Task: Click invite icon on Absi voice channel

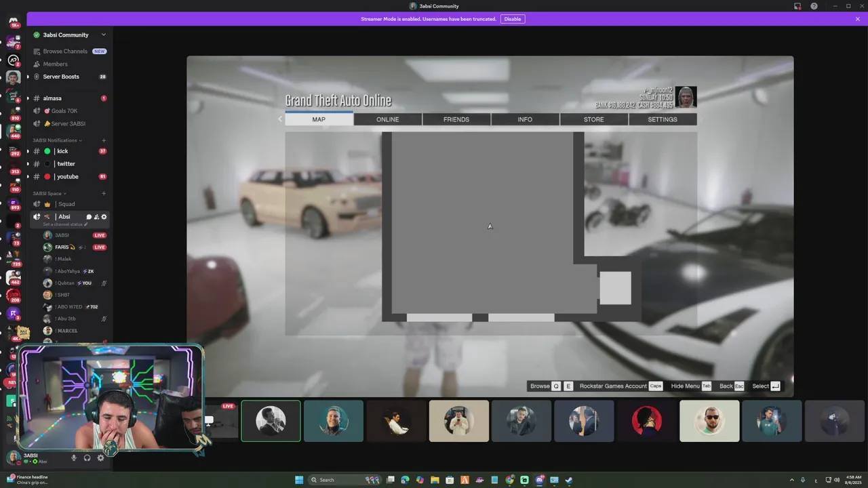Action: pyautogui.click(x=96, y=217)
